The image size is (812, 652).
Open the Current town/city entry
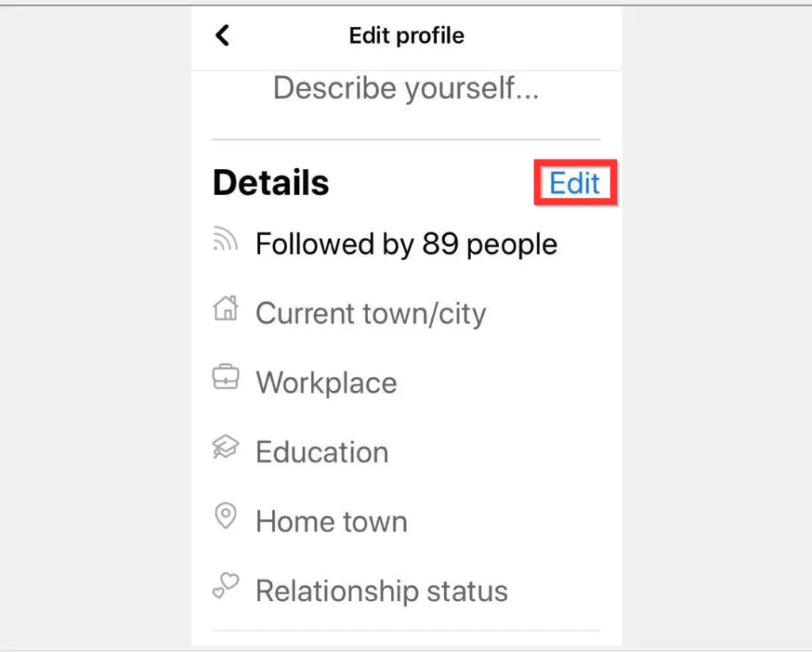pyautogui.click(x=370, y=313)
